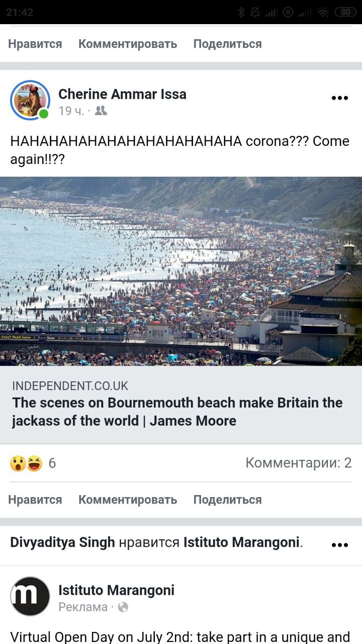Tap the globe public icon next to Реклама
The image size is (362, 644).
pos(123,607)
